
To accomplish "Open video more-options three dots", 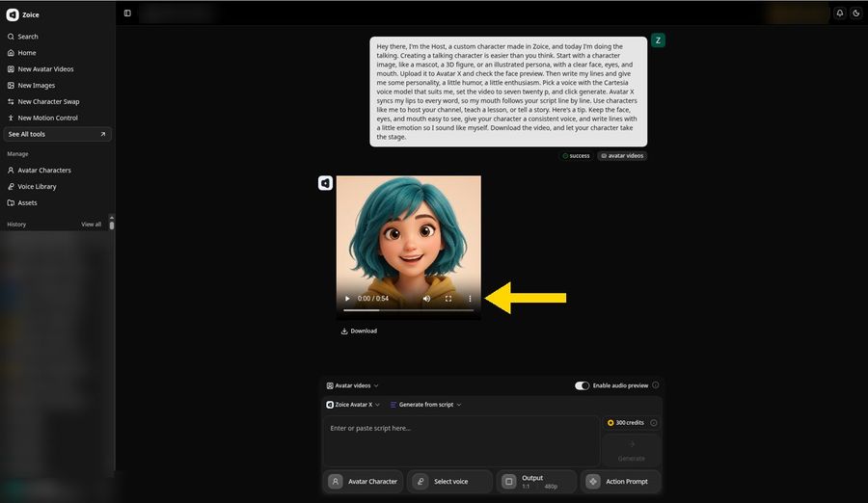I will (x=470, y=299).
